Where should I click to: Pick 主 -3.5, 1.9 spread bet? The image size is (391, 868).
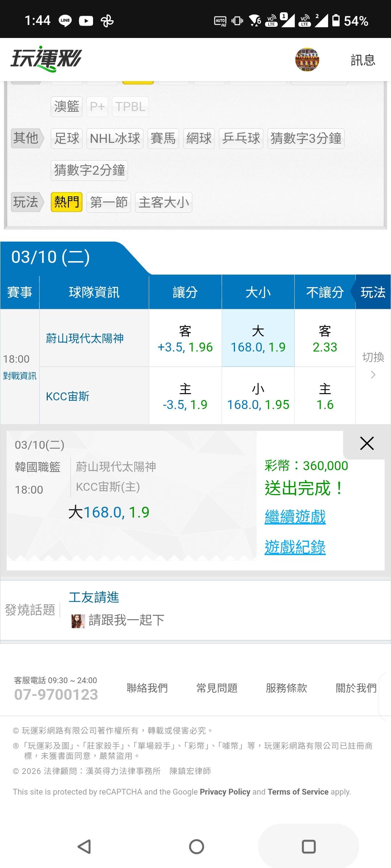coord(185,396)
